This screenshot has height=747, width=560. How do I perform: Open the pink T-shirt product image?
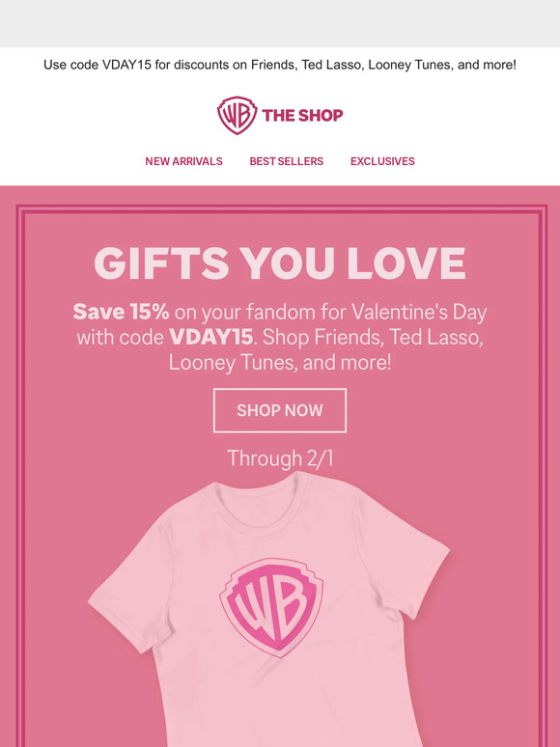click(268, 609)
